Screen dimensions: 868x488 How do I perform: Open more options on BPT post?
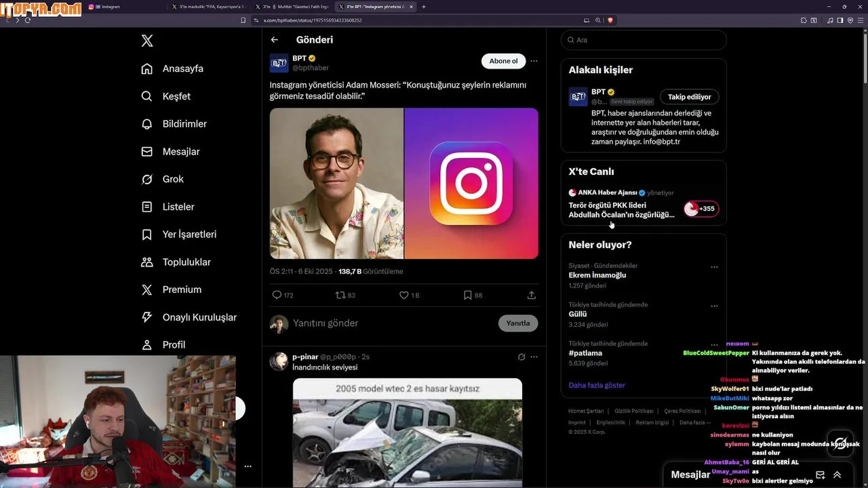click(534, 61)
